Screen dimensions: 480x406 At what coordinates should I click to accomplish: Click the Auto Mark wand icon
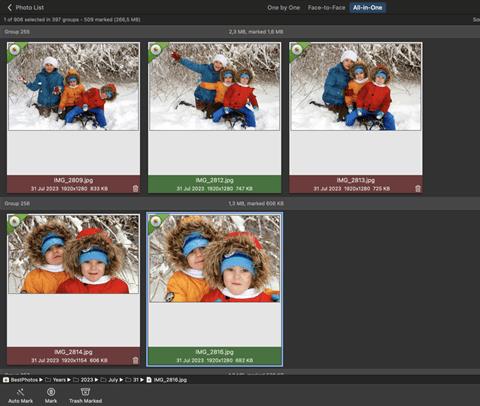pos(20,392)
